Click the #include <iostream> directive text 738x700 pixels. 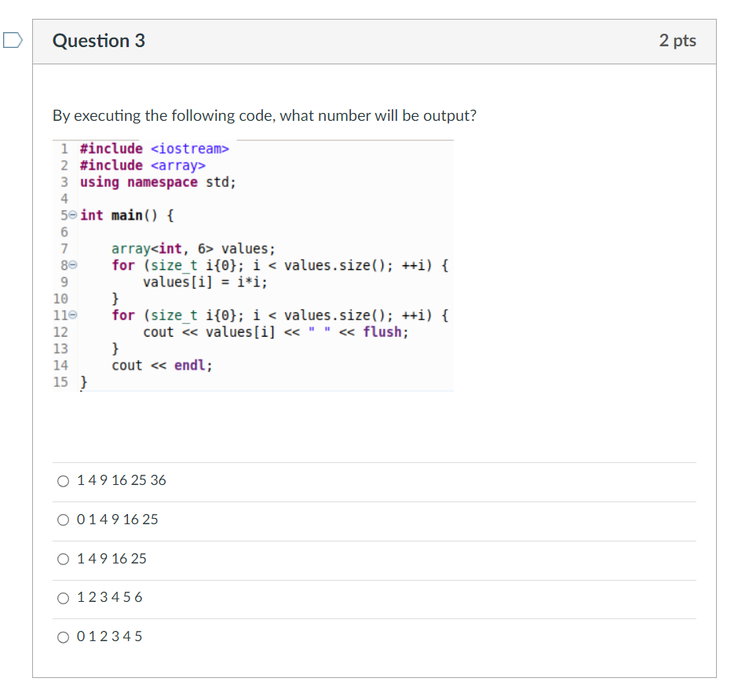[x=153, y=148]
